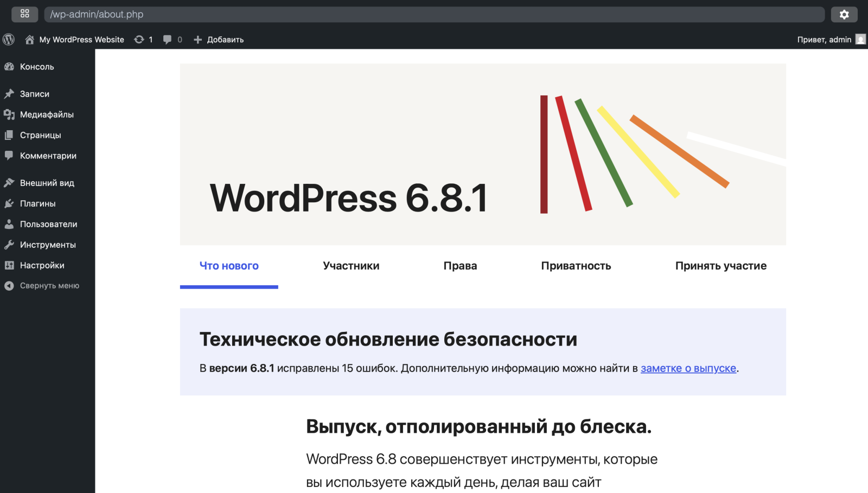Click the plus icon for Добавить

point(198,40)
